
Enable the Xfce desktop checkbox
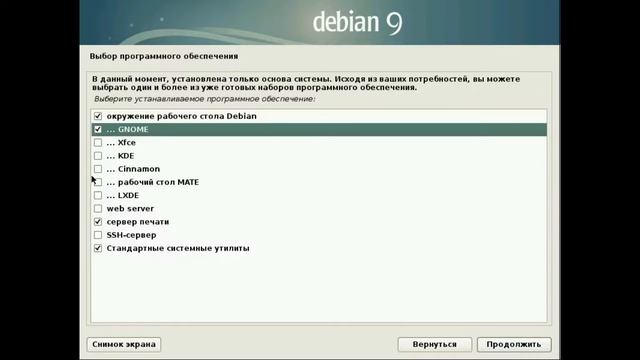click(x=98, y=142)
